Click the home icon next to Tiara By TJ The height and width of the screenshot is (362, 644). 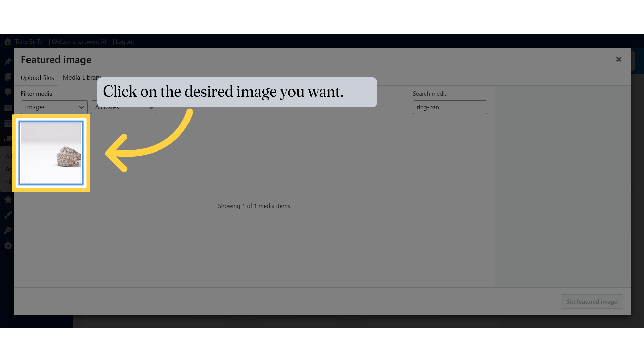(7, 41)
